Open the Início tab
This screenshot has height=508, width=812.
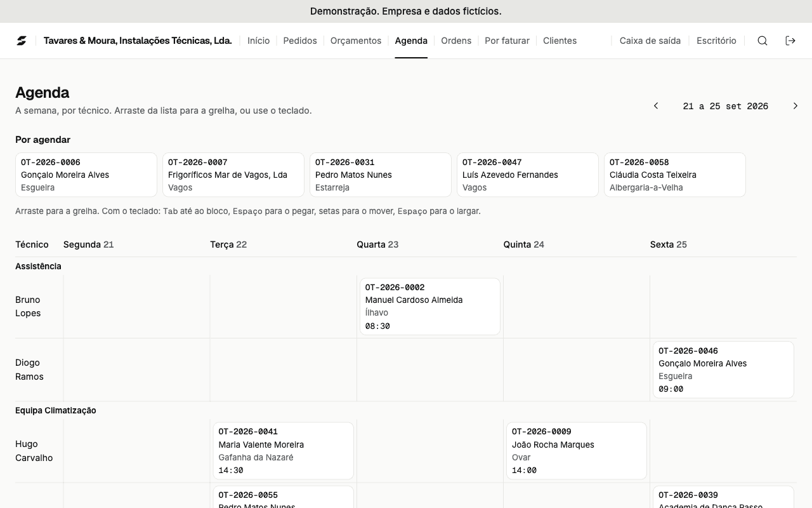pos(258,41)
